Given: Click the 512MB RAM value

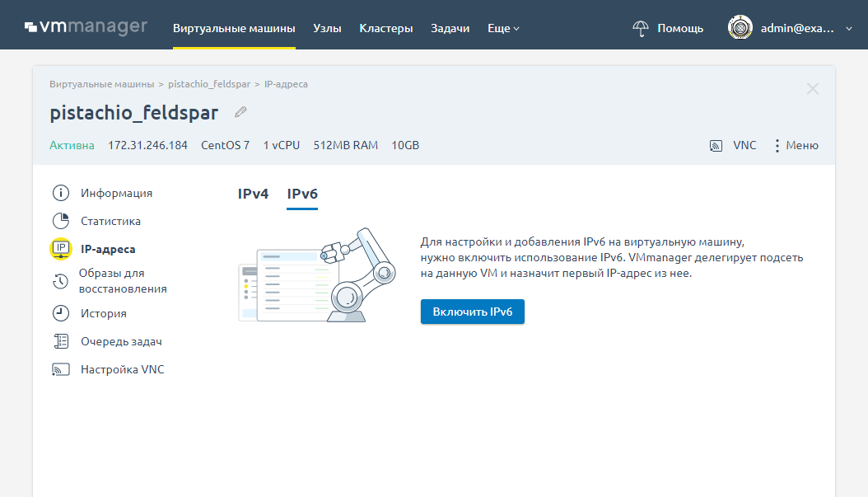Looking at the screenshot, I should tap(345, 145).
